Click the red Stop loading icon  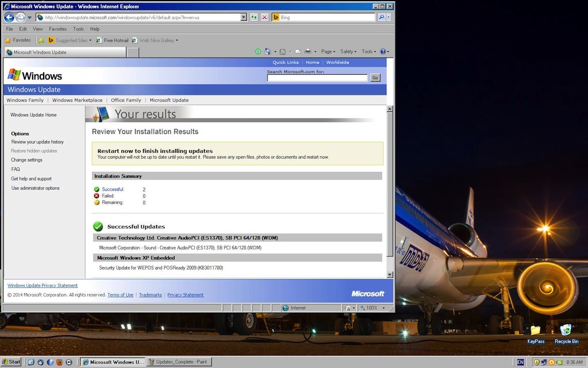click(265, 17)
